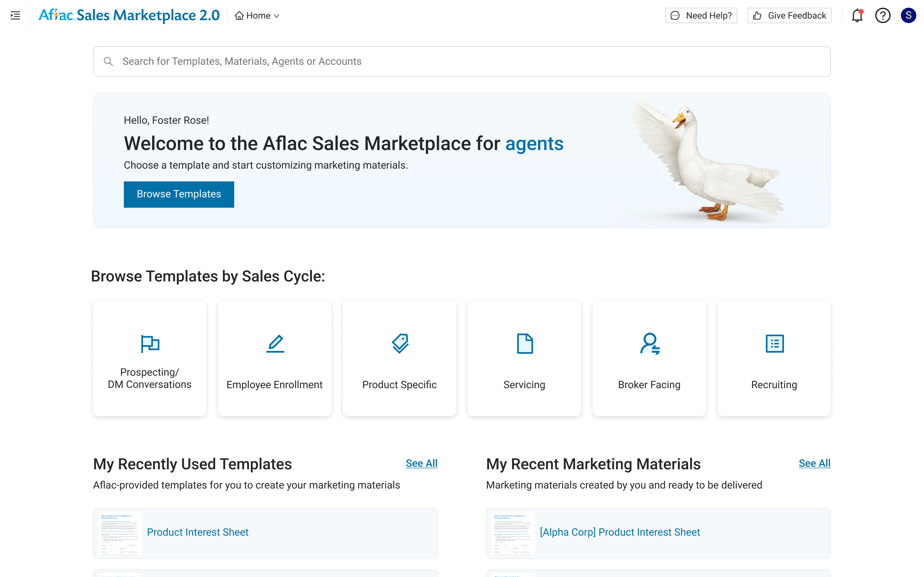
Task: Open the Product Interest Sheet template thumbnail
Action: 120,533
